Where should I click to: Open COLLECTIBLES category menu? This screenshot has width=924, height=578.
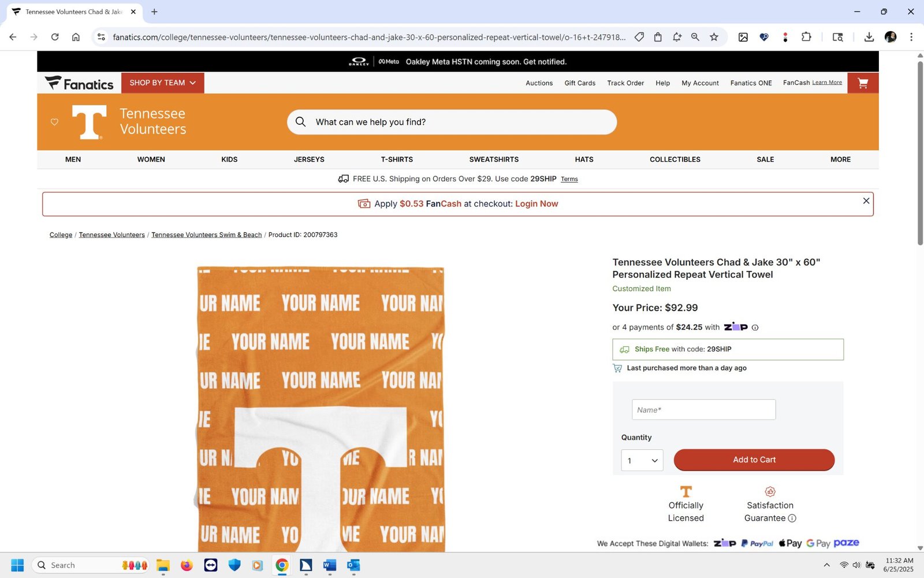point(675,160)
